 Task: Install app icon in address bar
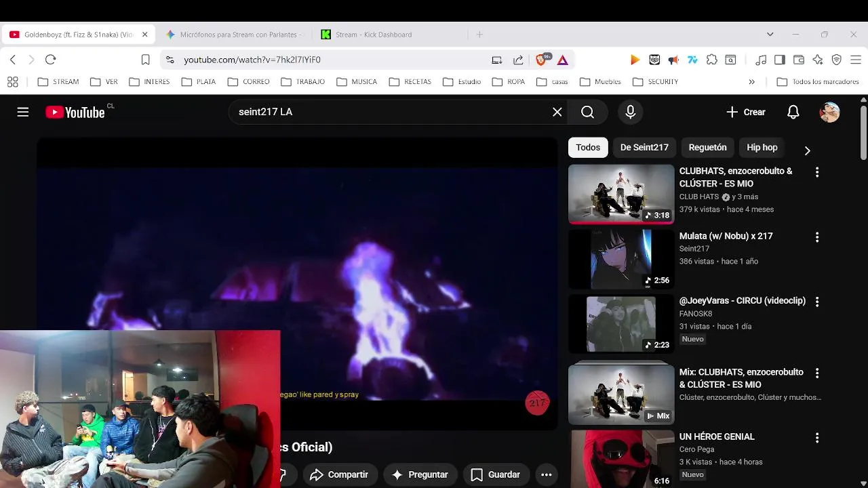click(x=497, y=60)
